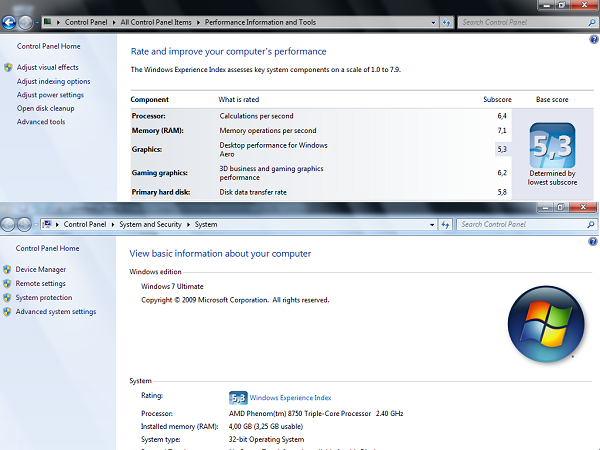Open help in the System window
This screenshot has width=600, height=450.
click(593, 241)
